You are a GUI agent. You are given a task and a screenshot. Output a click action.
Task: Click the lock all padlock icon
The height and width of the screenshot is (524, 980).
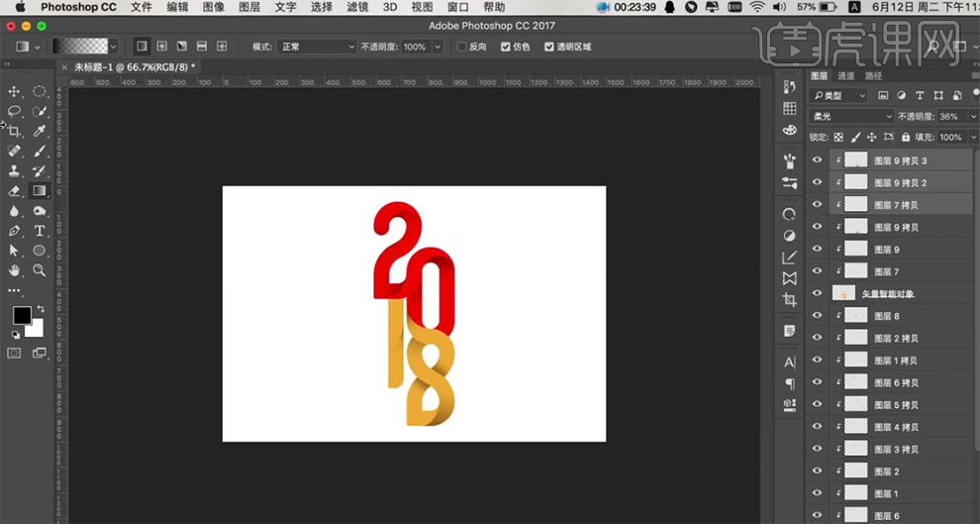coord(905,138)
